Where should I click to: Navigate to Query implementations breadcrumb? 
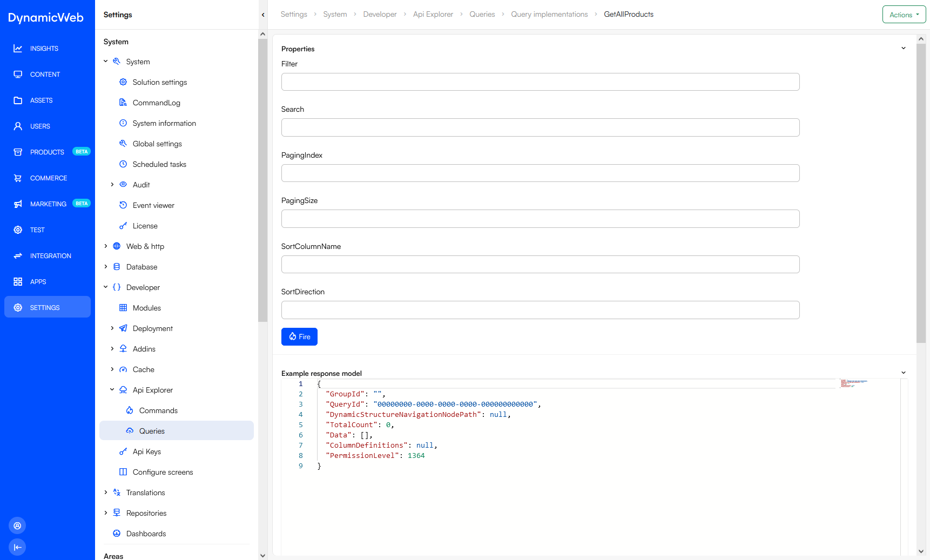pos(549,15)
